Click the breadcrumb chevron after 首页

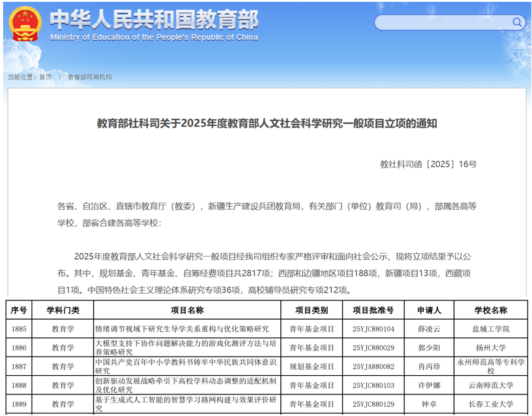[59, 77]
